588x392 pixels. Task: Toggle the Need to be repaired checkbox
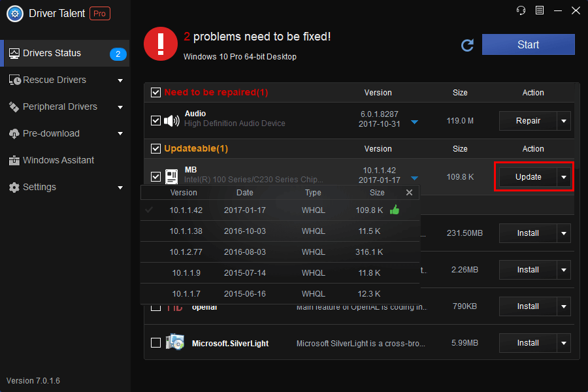click(x=155, y=92)
